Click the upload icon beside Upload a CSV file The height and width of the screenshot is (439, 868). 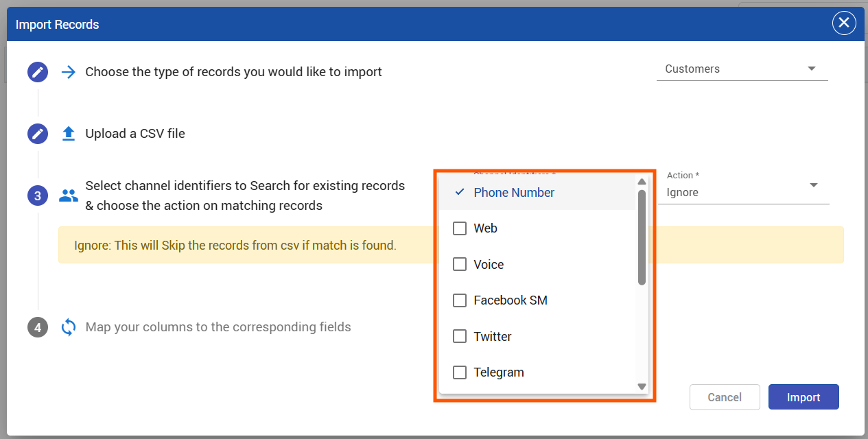point(69,134)
